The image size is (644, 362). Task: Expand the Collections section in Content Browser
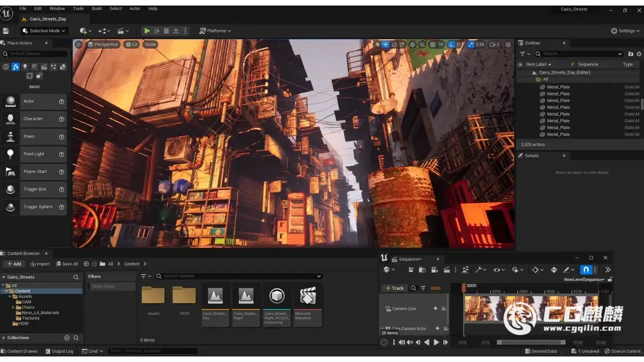5,338
